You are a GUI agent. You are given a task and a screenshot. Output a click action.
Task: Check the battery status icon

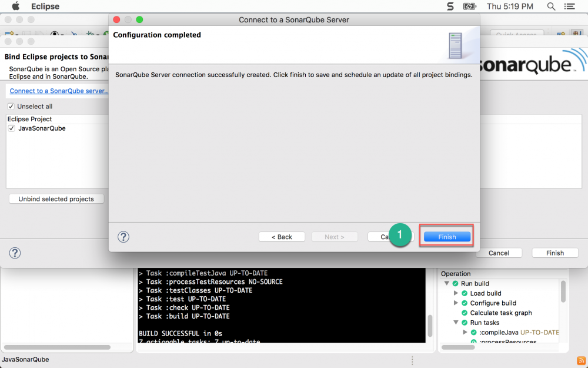[469, 6]
